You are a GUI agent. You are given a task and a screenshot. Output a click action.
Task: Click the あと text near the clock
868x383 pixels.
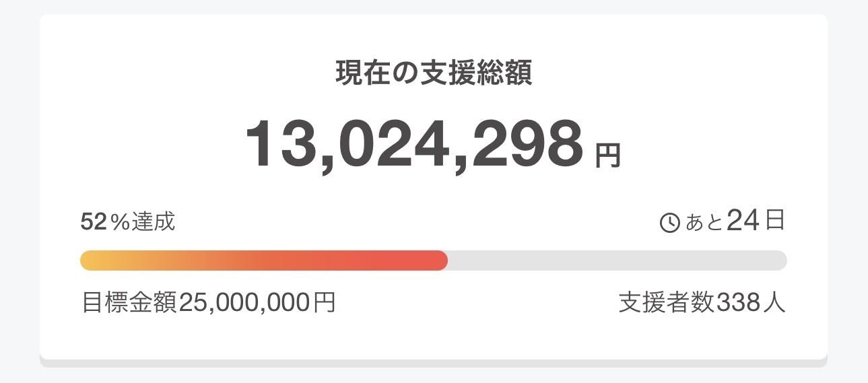tap(704, 223)
